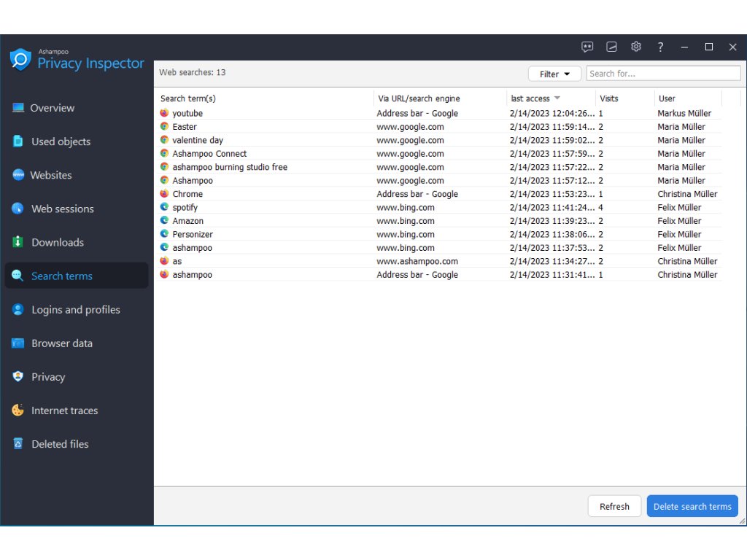Click the Edge icon beside spotify search
The image size is (747, 560).
(x=164, y=207)
